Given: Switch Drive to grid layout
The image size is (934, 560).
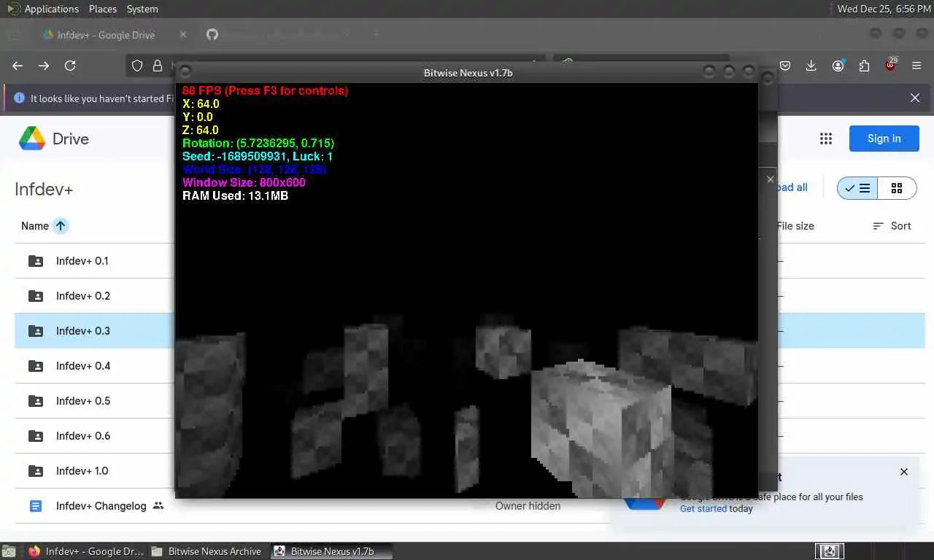Looking at the screenshot, I should coord(897,188).
